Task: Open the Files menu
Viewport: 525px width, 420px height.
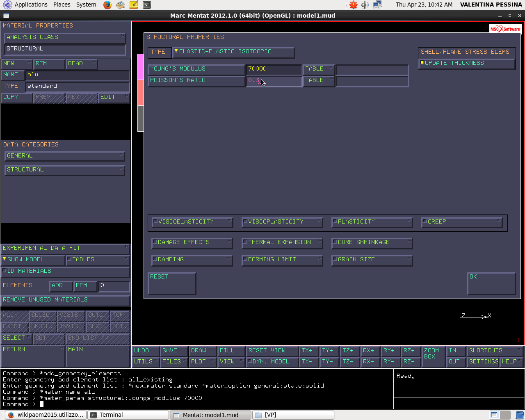Action: [x=174, y=362]
